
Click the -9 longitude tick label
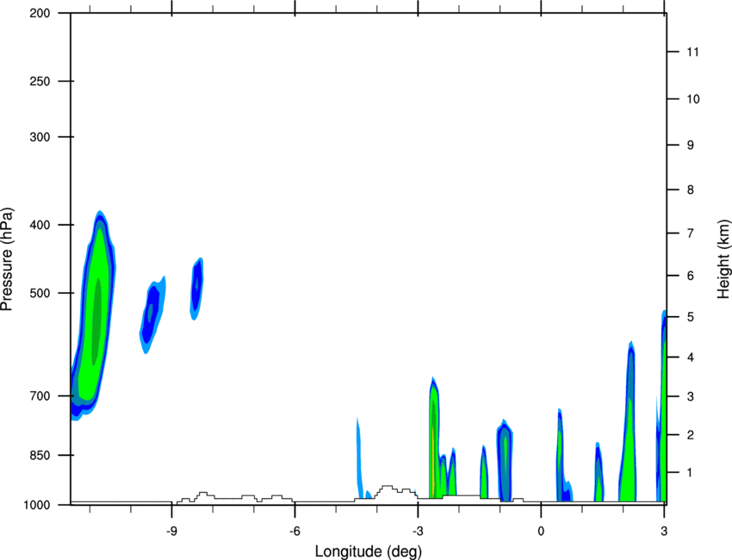click(x=171, y=531)
